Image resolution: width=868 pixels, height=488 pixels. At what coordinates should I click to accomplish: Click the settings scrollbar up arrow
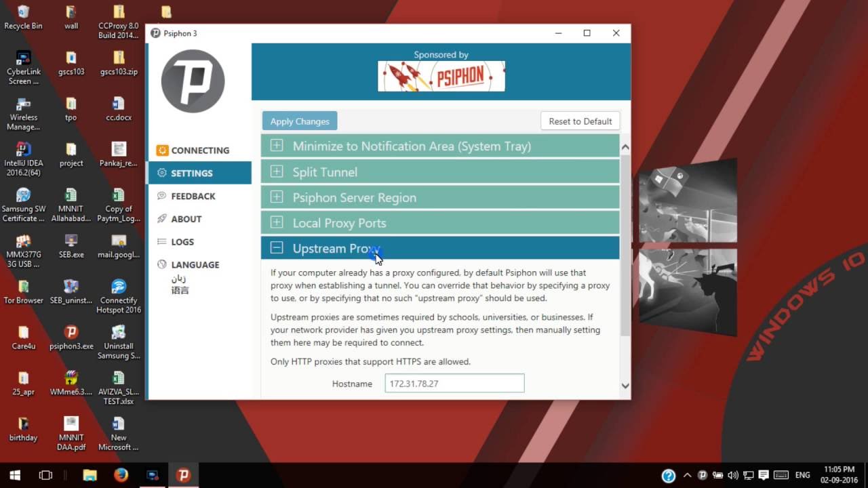click(x=625, y=147)
